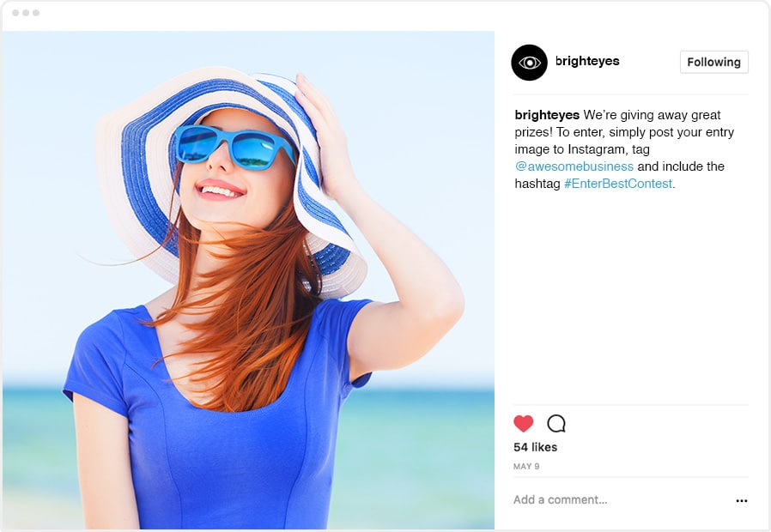View who liked via 54 likes

(535, 447)
